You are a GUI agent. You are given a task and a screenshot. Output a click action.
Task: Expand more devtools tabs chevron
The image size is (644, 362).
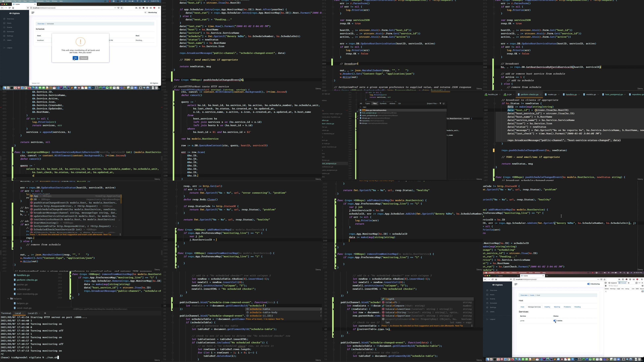click(x=629, y=283)
